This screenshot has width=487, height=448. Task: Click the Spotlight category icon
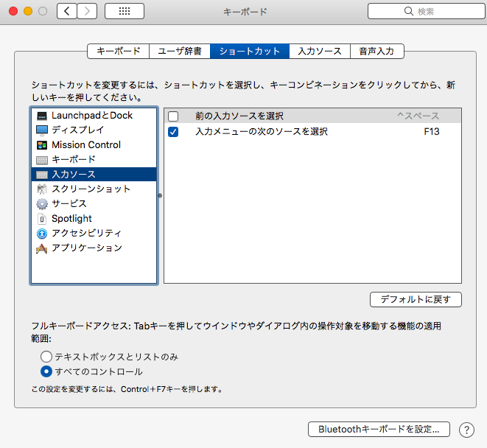point(42,219)
